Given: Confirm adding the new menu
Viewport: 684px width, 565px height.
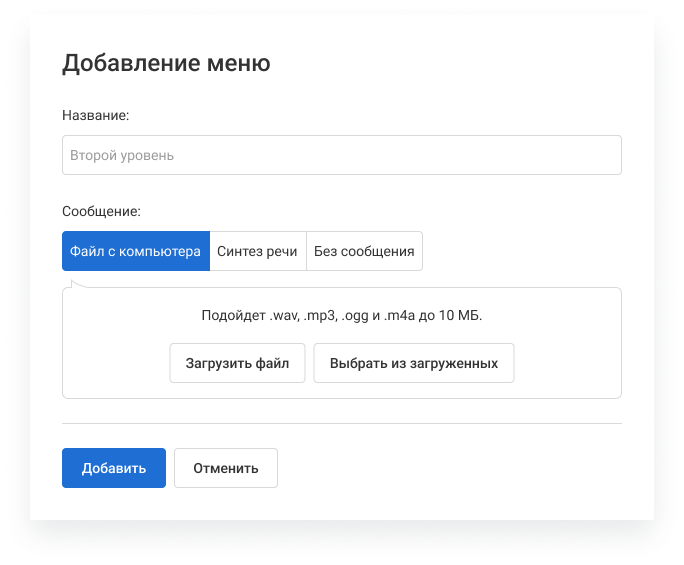Looking at the screenshot, I should [x=114, y=468].
